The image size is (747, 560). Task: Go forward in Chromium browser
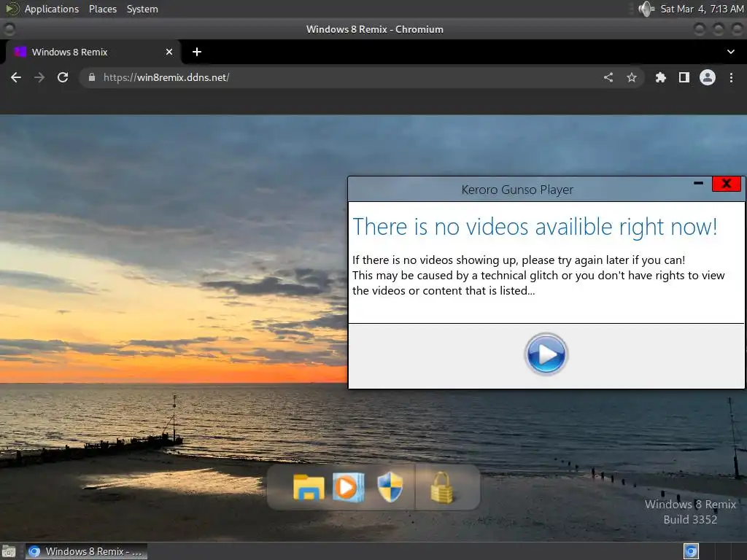tap(39, 77)
